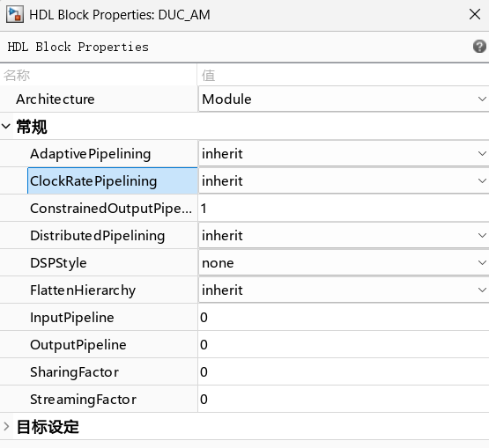489x448 pixels.
Task: Click the ConstrainedOutputPipeline value field
Action: 344,208
